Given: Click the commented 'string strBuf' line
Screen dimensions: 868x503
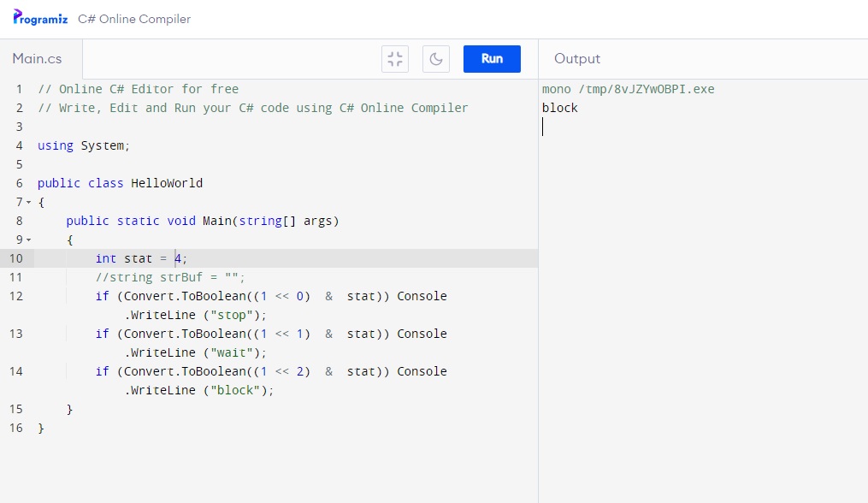Looking at the screenshot, I should coord(170,277).
